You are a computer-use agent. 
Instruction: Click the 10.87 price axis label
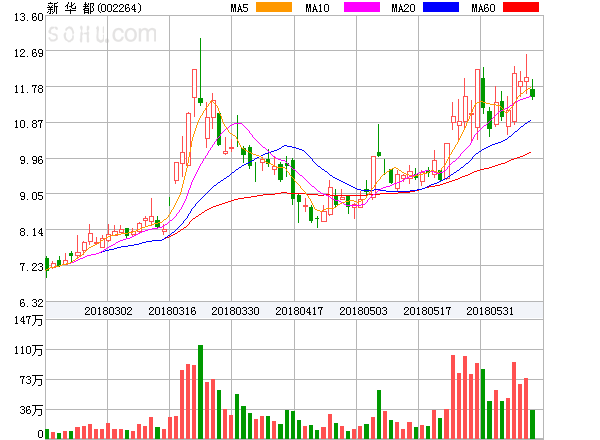[x=28, y=124]
